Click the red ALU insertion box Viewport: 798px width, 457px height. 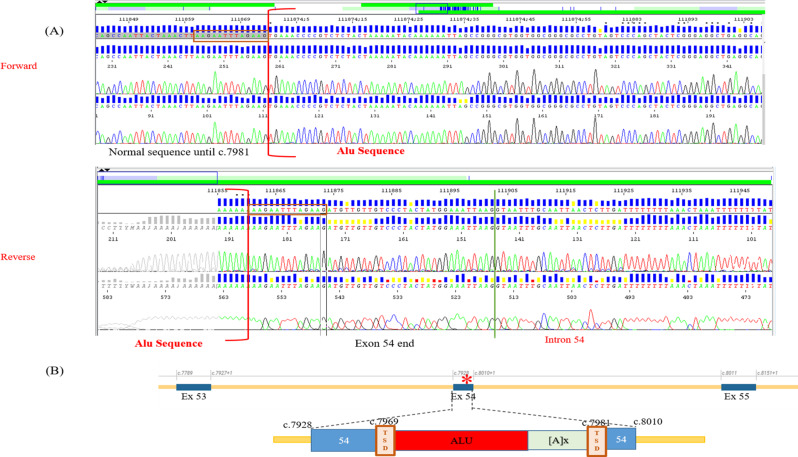(461, 440)
